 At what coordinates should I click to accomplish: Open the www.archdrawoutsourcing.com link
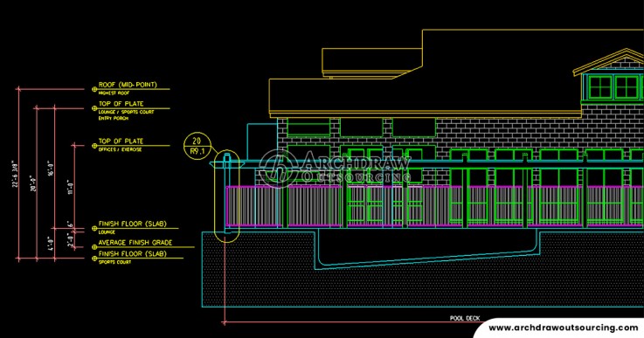click(x=563, y=328)
